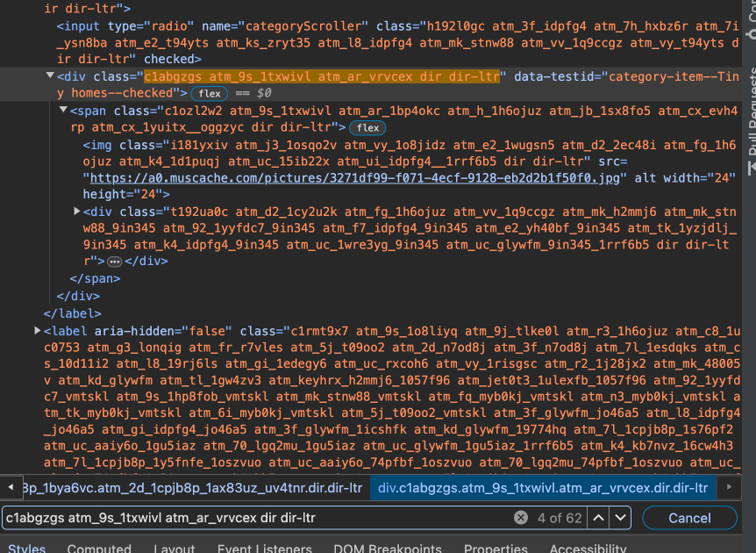Expand the c1rmt9x7 label node
Image resolution: width=756 pixels, height=553 pixels.
pos(37,331)
